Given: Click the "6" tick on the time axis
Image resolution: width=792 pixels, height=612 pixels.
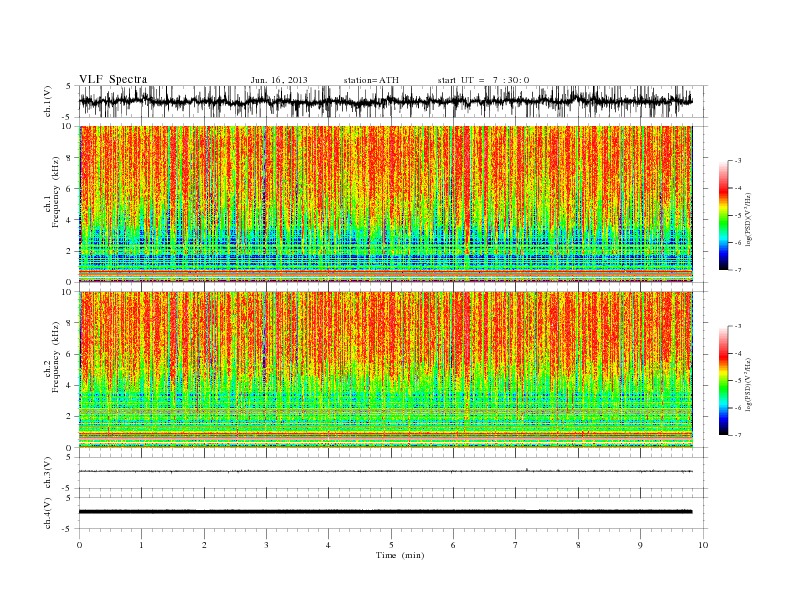Looking at the screenshot, I should coord(453,545).
